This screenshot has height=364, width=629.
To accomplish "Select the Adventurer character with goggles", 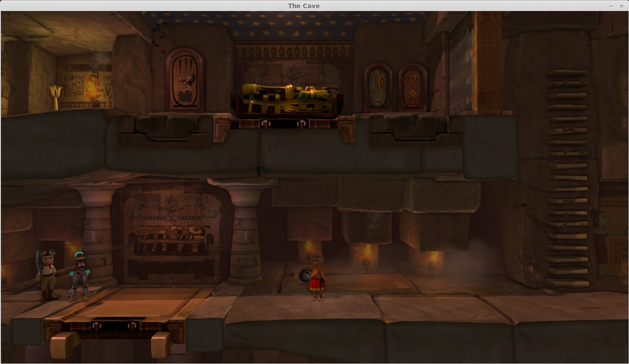I will [x=47, y=275].
